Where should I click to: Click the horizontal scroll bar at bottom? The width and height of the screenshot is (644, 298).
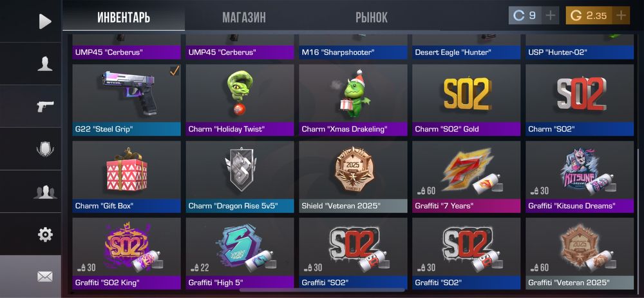click(323, 290)
